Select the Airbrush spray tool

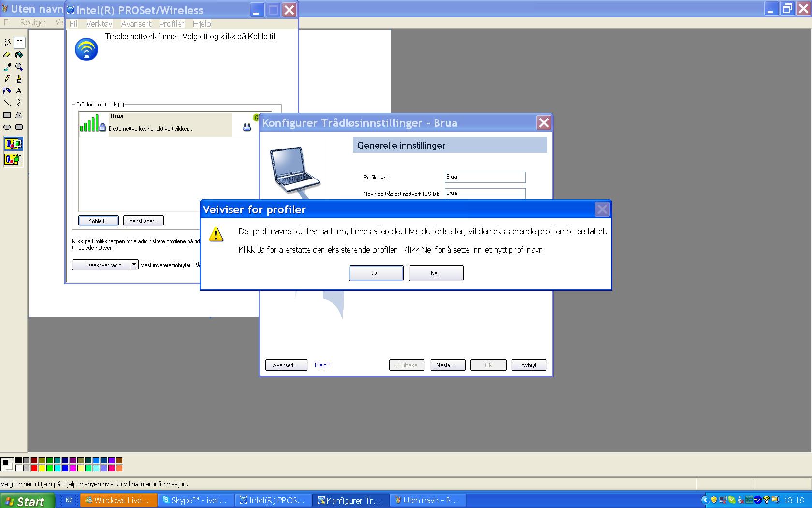pyautogui.click(x=7, y=91)
